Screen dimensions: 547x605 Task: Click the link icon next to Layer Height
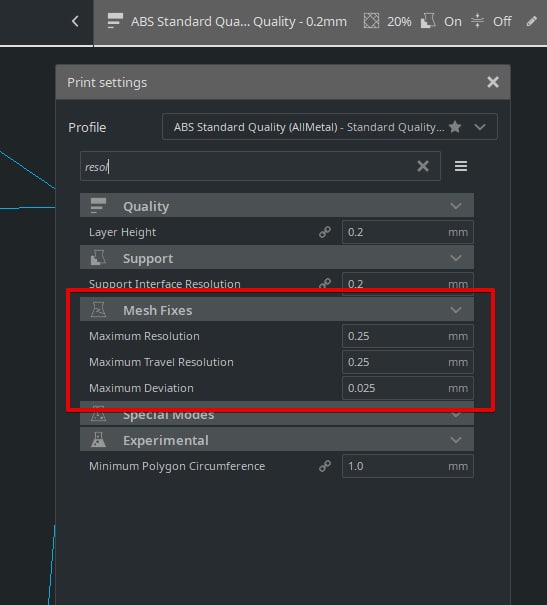325,232
